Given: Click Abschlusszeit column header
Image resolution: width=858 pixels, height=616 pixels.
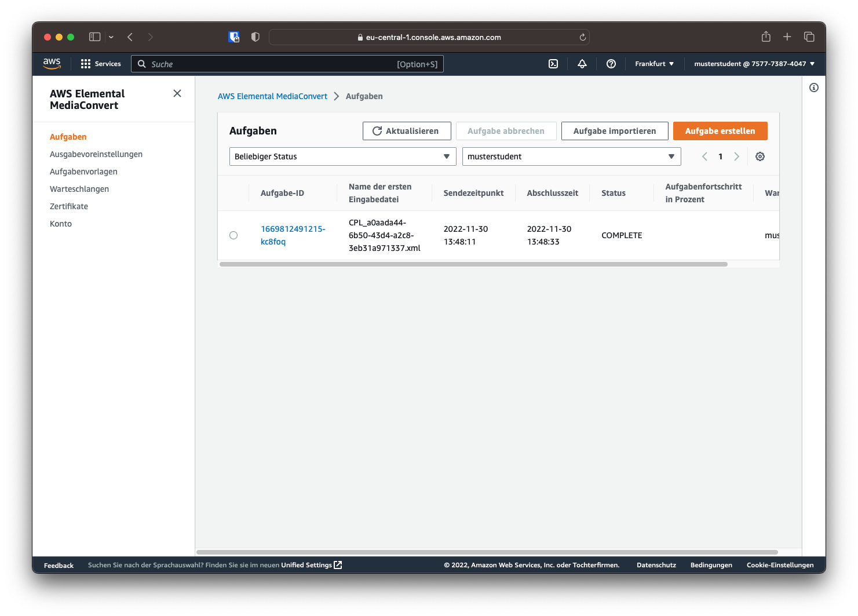Looking at the screenshot, I should click(553, 193).
